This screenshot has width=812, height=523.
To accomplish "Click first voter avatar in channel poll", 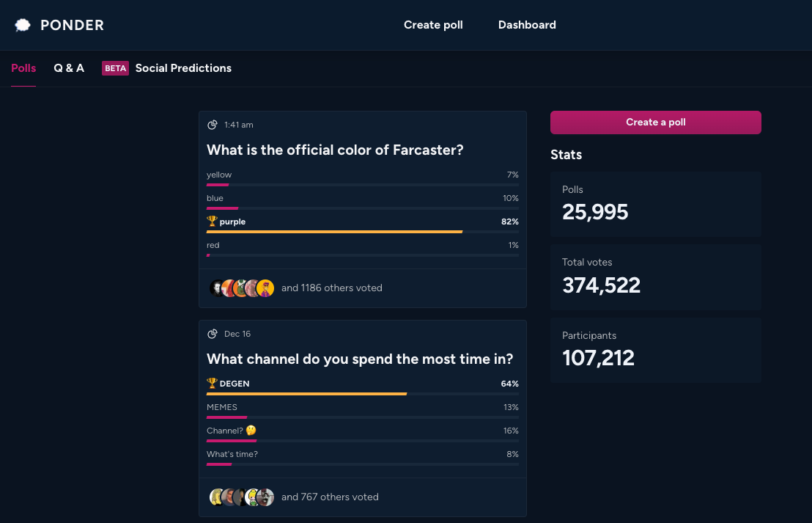I will pos(218,497).
